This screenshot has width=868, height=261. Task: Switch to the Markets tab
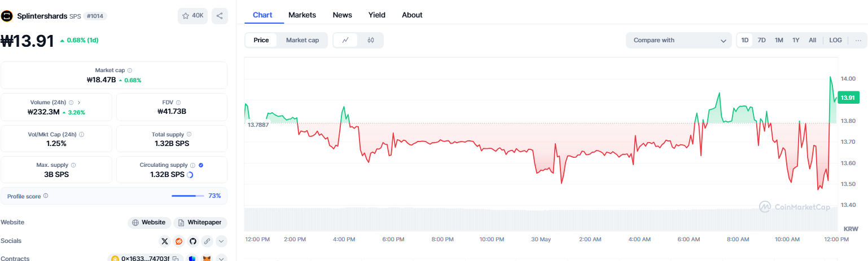coord(302,15)
